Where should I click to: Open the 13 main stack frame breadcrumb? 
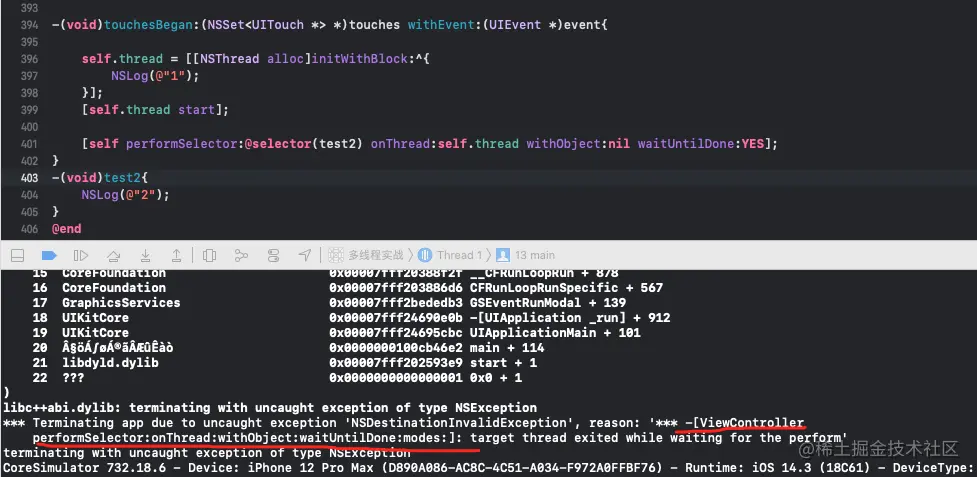point(525,255)
